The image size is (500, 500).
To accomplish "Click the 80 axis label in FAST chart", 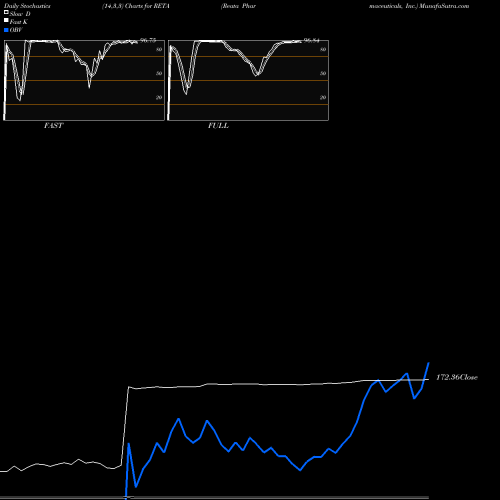I will coord(159,49).
